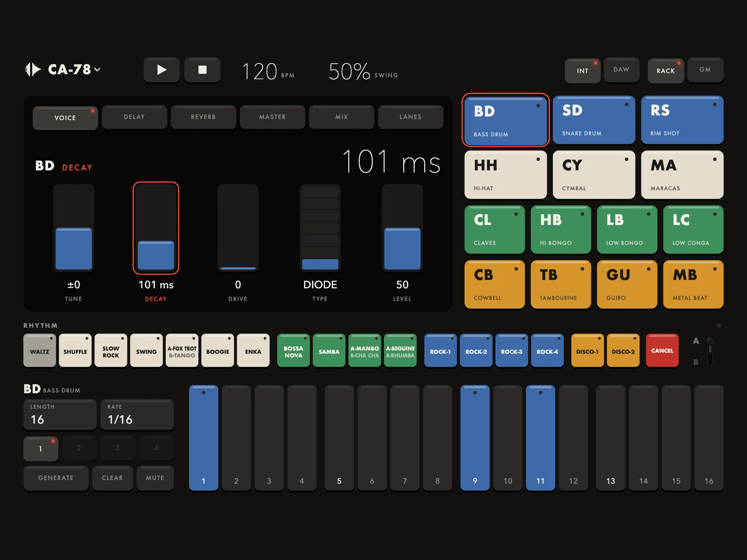
Task: Select the CB Cowbell pad
Action: tap(494, 285)
